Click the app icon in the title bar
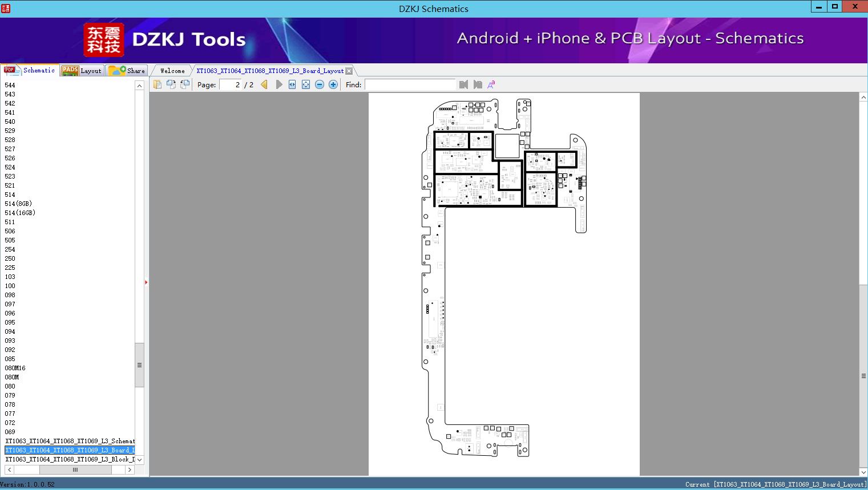Image resolution: width=868 pixels, height=490 pixels. [x=6, y=9]
